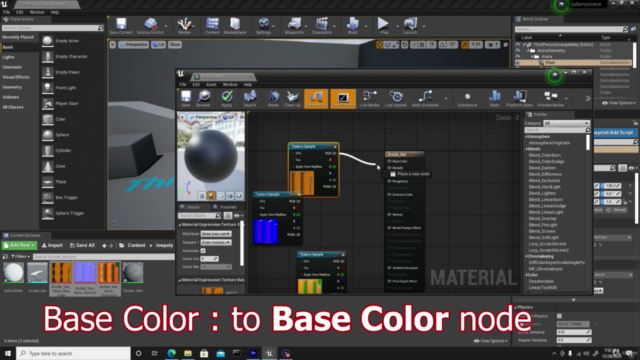Viewport: 640px width, 360px height.
Task: Open Source Control in main toolbar
Action: pos(150,26)
